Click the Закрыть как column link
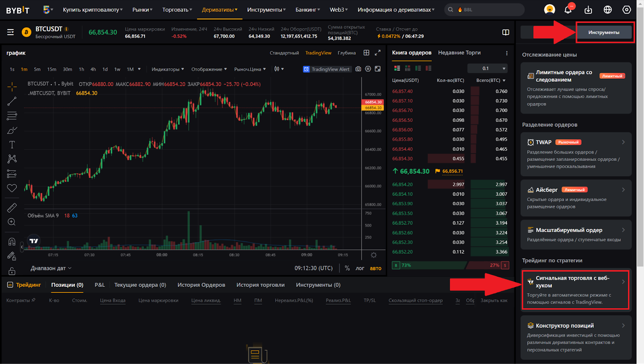The image size is (644, 364). [494, 300]
